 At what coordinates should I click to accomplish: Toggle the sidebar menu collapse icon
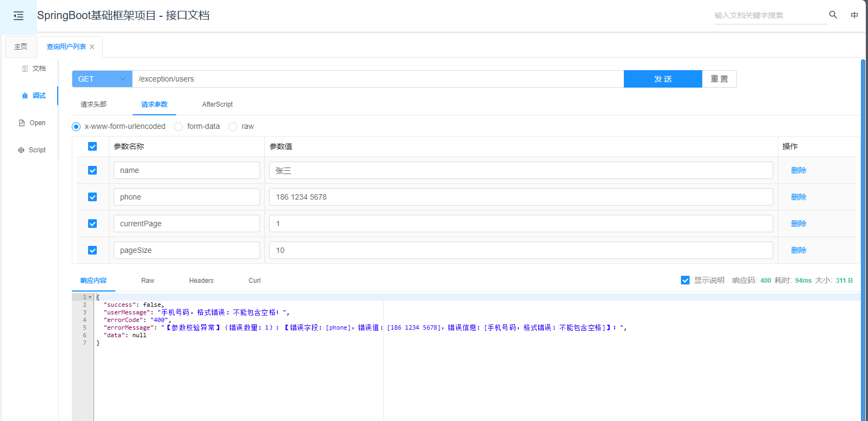18,16
